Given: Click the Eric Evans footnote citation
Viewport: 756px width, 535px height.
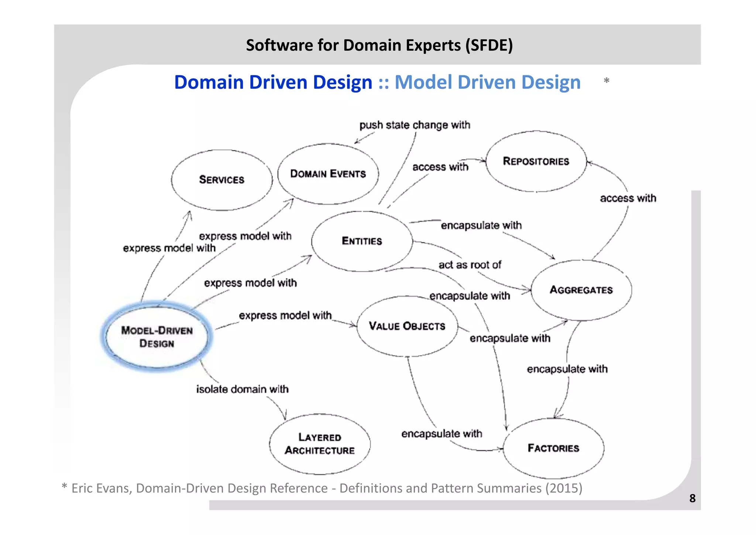Looking at the screenshot, I should [x=322, y=488].
